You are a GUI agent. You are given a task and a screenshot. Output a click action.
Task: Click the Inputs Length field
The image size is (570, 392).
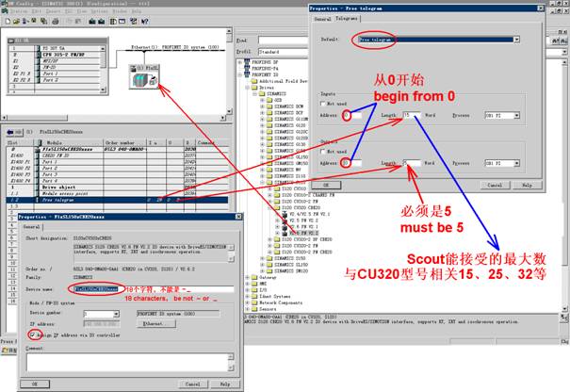(x=411, y=114)
